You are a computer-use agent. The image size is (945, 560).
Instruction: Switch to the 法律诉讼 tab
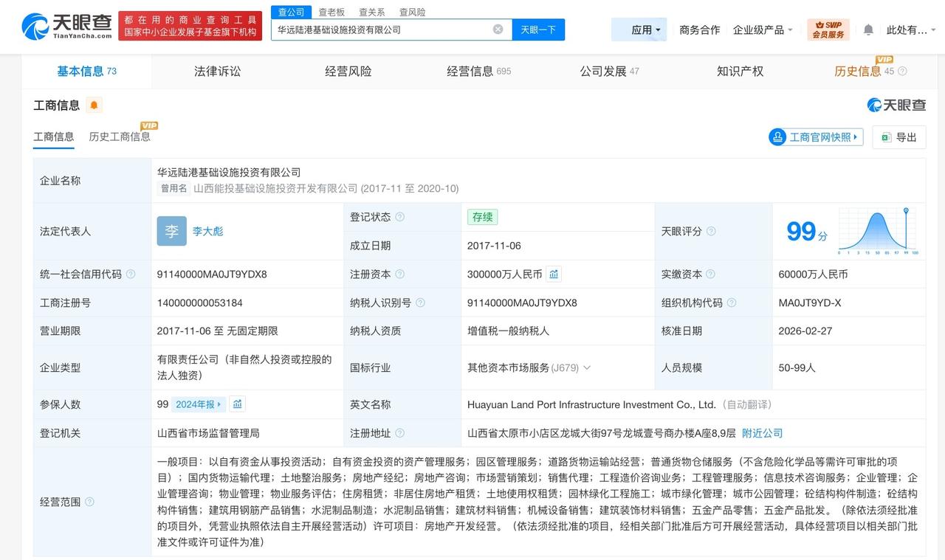point(217,71)
